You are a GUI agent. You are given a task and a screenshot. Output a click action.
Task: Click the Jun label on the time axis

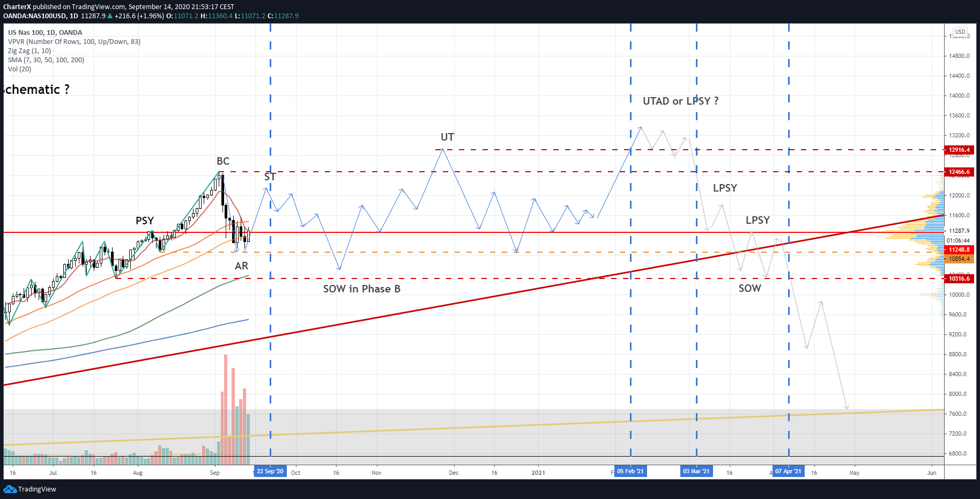[932, 473]
